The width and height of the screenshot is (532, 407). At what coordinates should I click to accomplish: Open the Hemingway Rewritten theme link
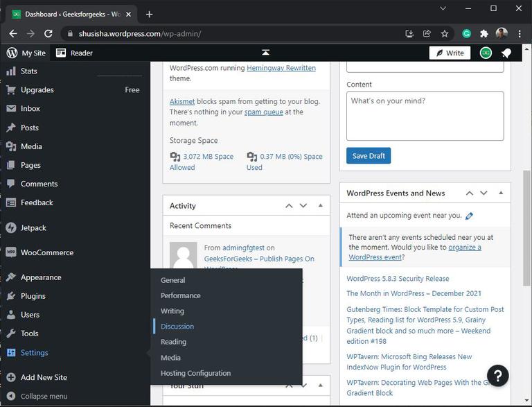point(281,68)
